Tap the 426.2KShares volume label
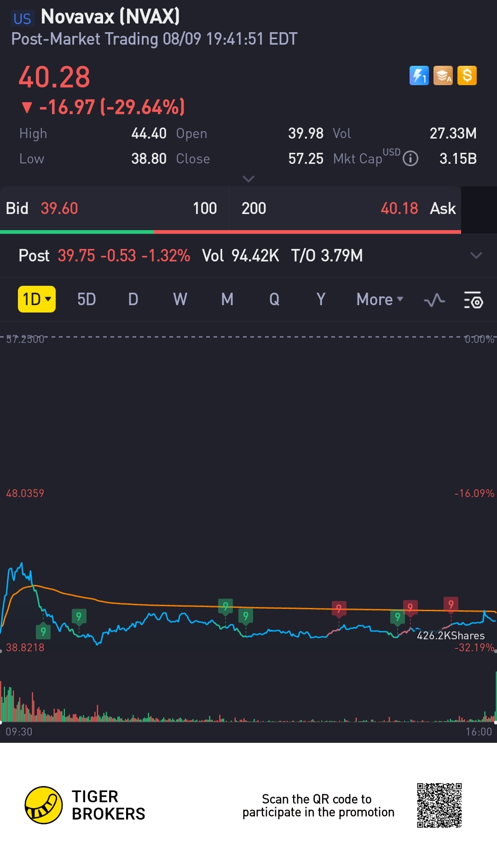The height and width of the screenshot is (868, 497). [x=451, y=636]
